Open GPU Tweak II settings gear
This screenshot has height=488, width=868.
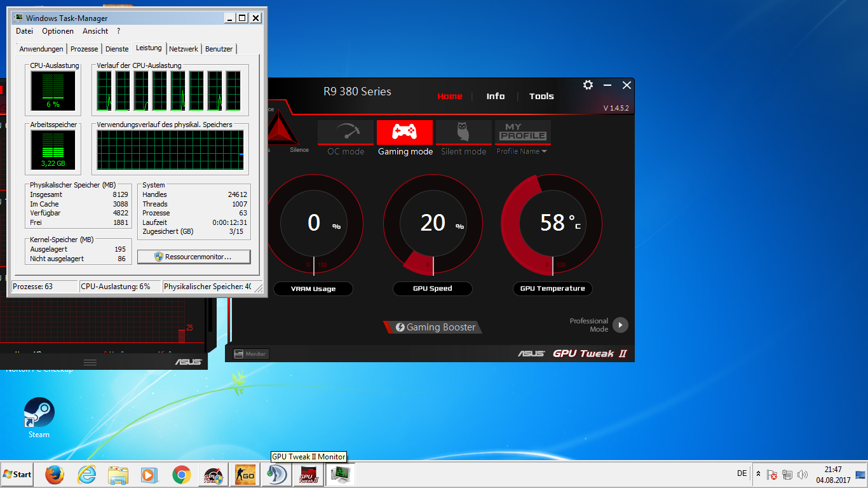[x=588, y=85]
